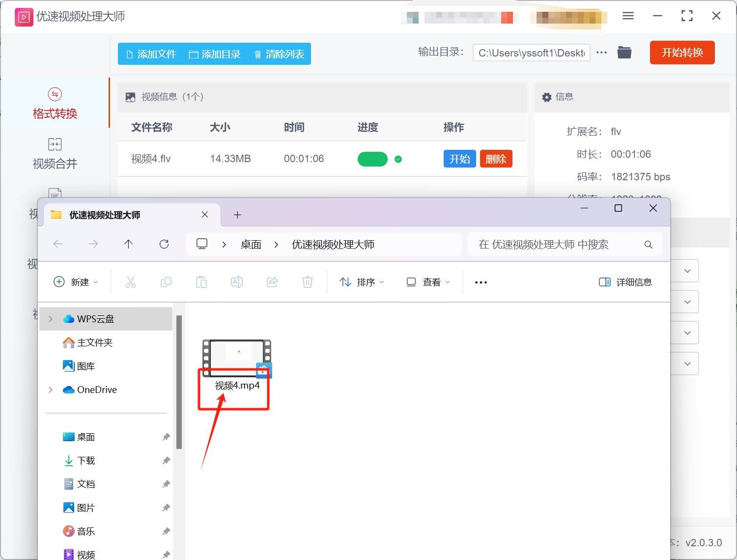This screenshot has height=560, width=737.
Task: Click the output directory browse ellipsis
Action: click(601, 52)
